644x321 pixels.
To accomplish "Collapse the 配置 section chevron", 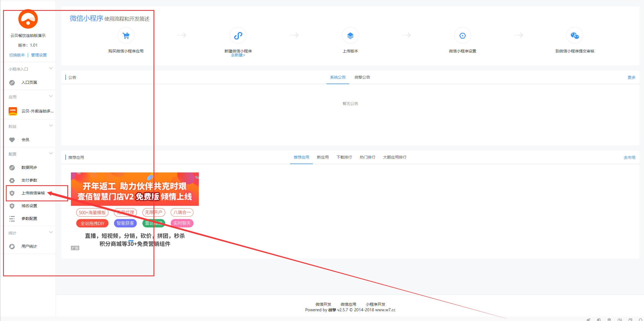I will click(51, 153).
